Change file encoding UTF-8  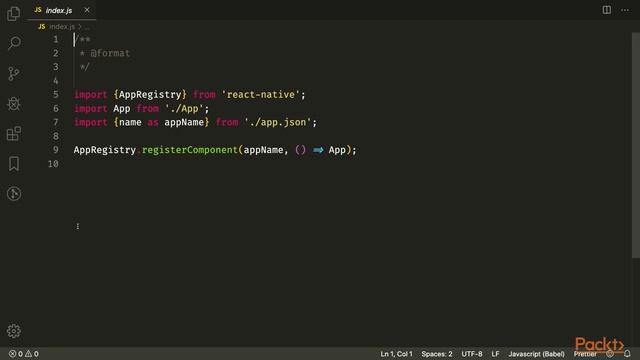coord(471,354)
